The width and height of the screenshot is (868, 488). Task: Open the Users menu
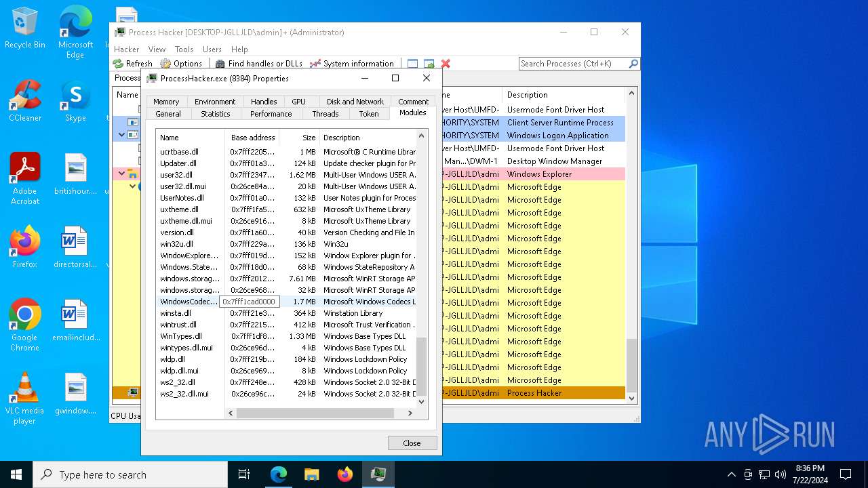click(x=212, y=49)
